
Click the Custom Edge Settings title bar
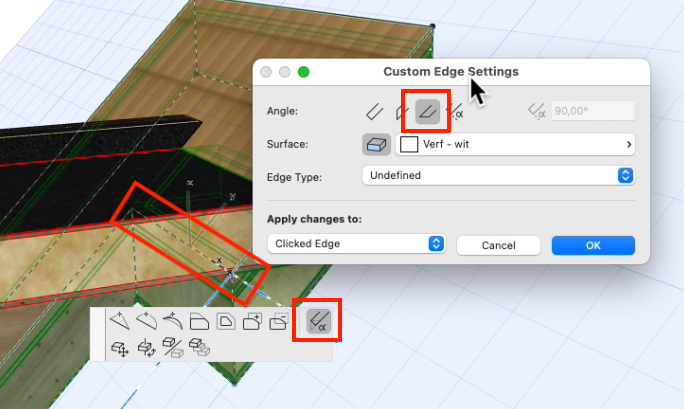coord(451,72)
